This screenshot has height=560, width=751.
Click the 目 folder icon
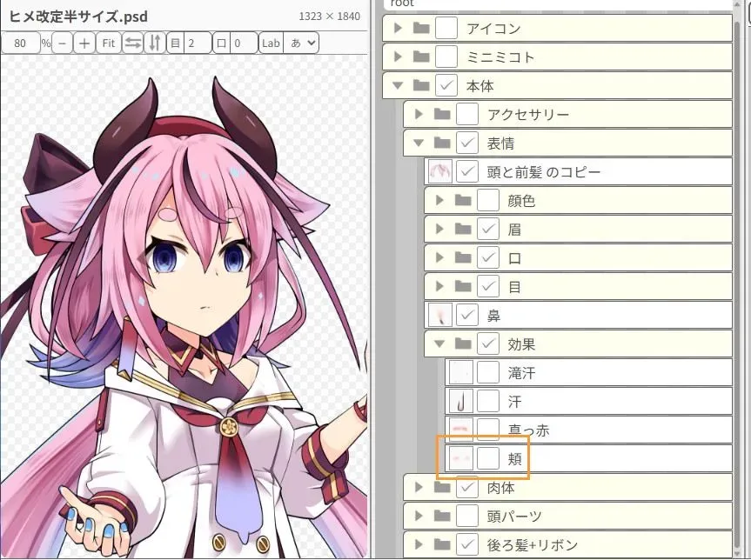coord(463,287)
